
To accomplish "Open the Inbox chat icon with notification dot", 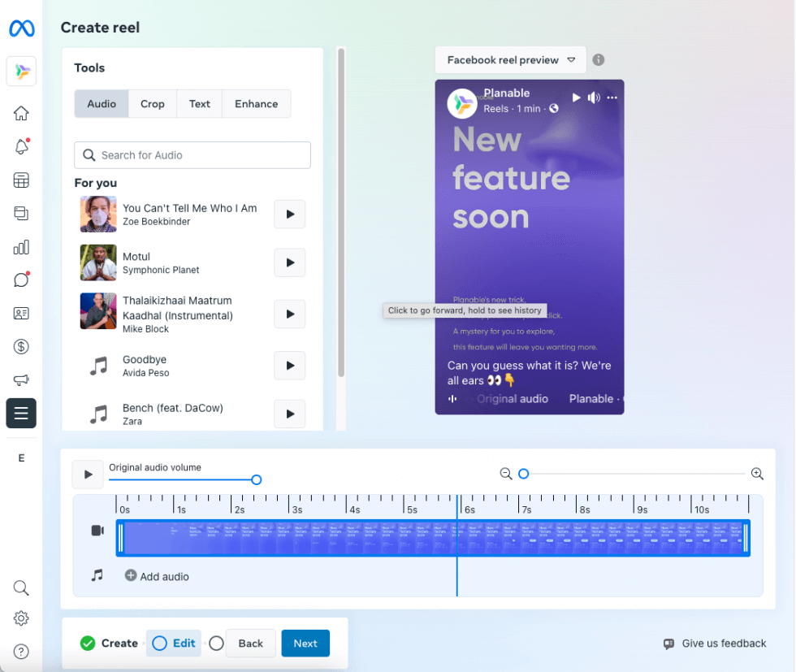I will (x=21, y=280).
